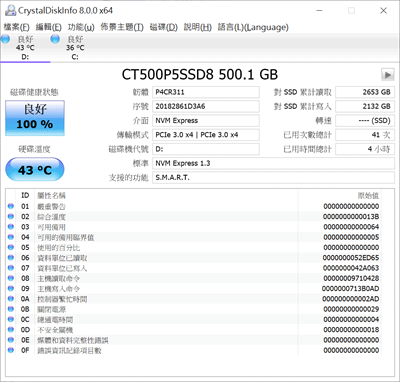The height and width of the screenshot is (382, 400).
Task: Select the 可用的備用臨界值 attribute name
Action: coord(66,237)
